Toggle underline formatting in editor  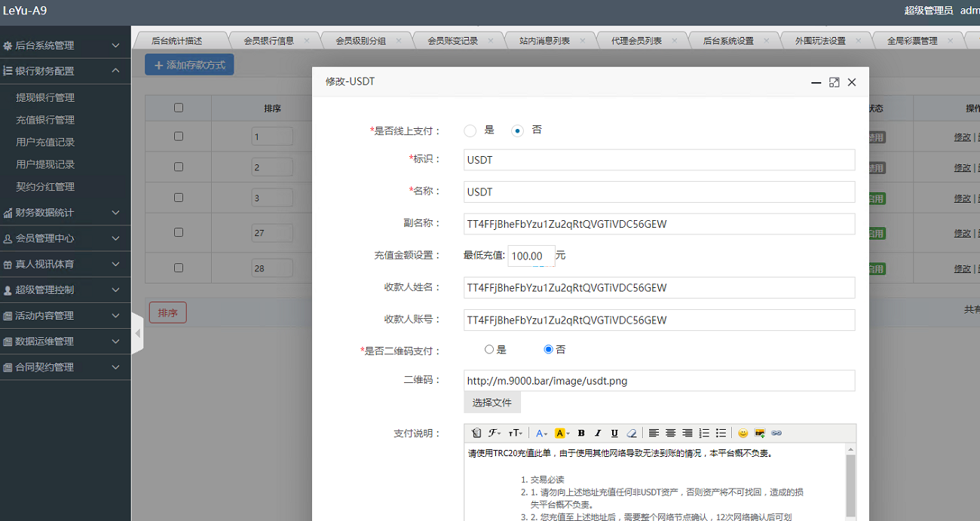(614, 433)
